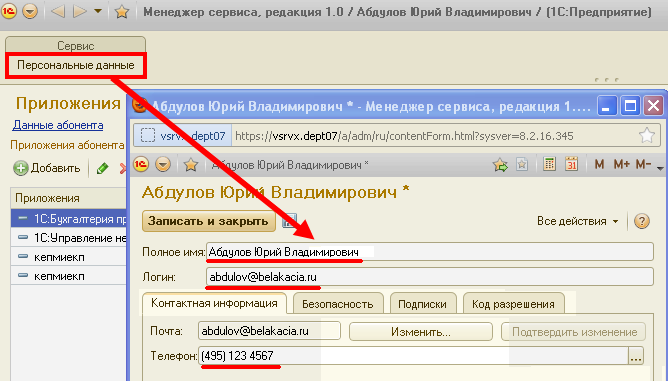Image resolution: width=668 pixels, height=381 pixels.
Task: Click add to favorites icon with green arrow
Action: coord(501,165)
